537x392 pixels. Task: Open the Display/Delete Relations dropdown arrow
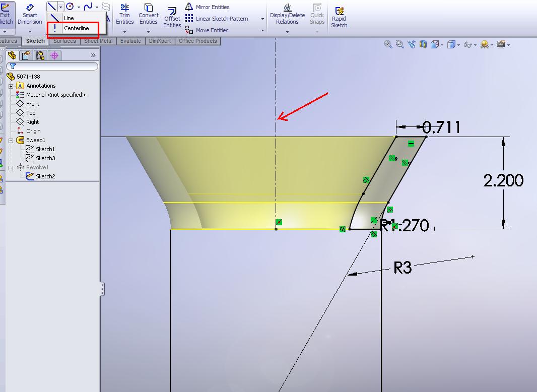[287, 32]
